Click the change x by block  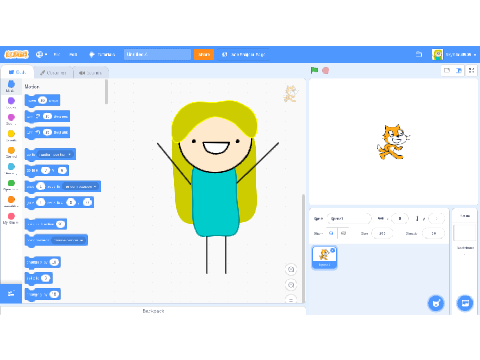click(x=43, y=263)
